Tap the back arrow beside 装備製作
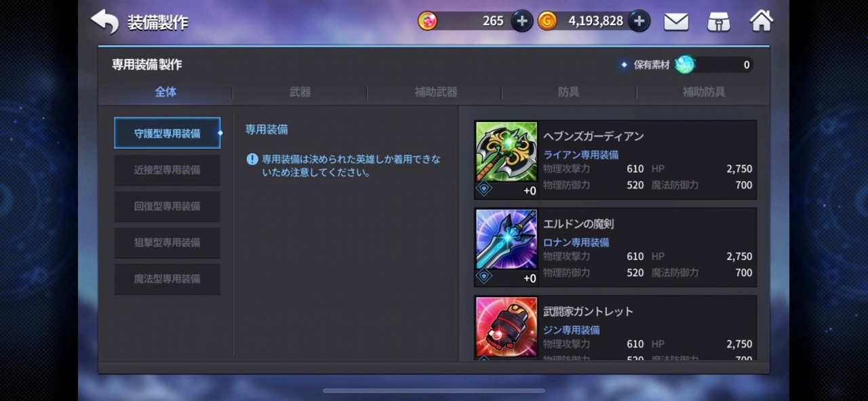 click(x=104, y=21)
